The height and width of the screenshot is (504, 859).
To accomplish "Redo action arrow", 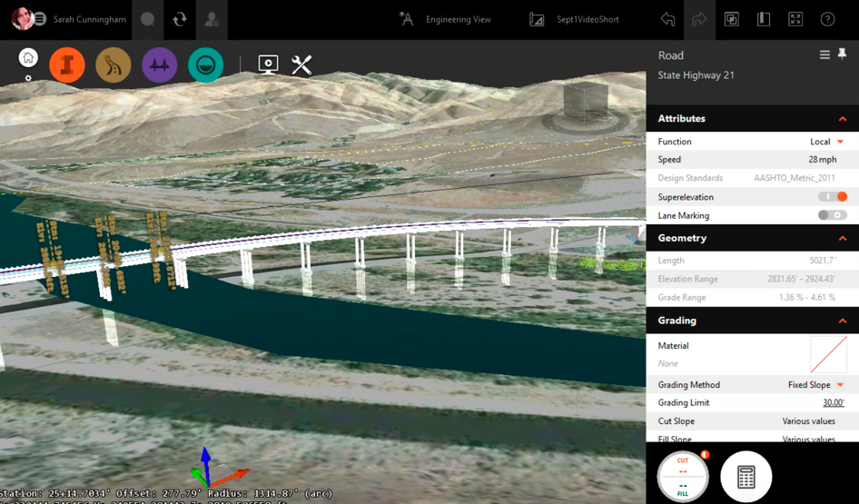I will (699, 19).
